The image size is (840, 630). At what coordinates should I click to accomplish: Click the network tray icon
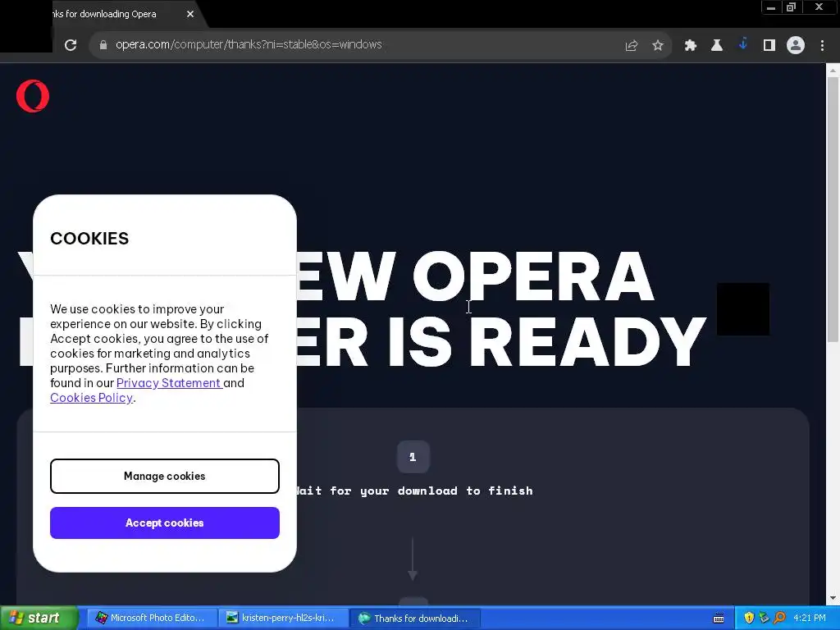click(x=764, y=619)
